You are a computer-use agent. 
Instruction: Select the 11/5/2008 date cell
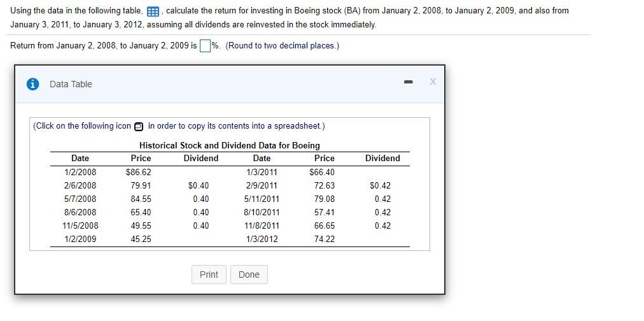point(80,225)
